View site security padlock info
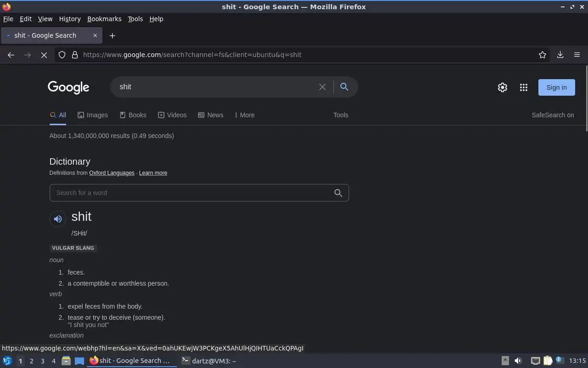This screenshot has height=368, width=588. pos(75,55)
